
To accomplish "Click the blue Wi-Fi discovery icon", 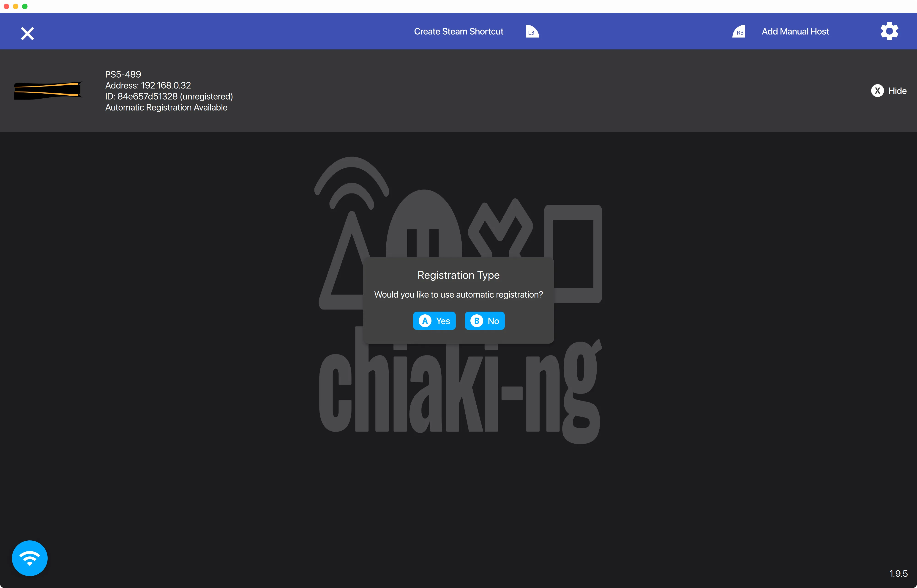I will pos(30,558).
